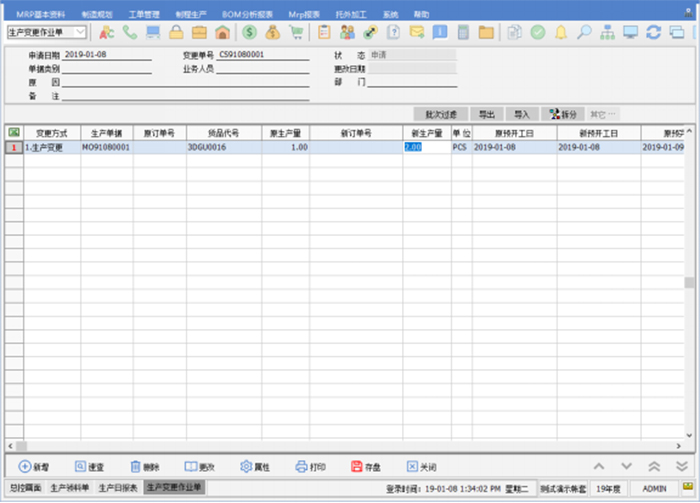Click the 拆分 button

(562, 114)
